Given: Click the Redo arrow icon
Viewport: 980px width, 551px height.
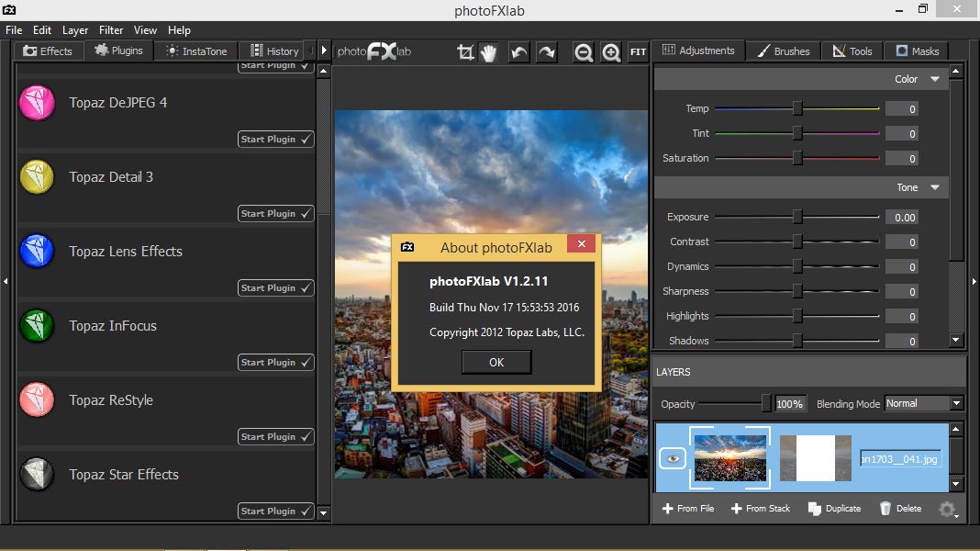Looking at the screenshot, I should [x=546, y=52].
